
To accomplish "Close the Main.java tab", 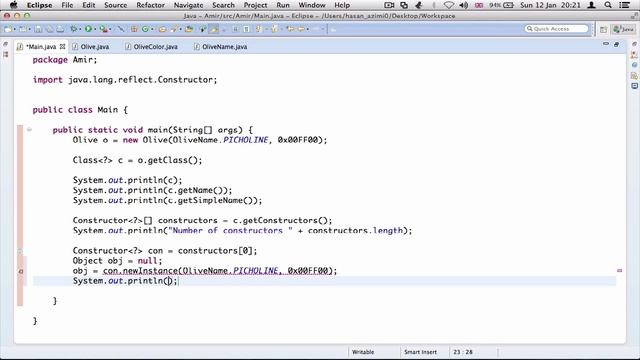I will (62, 47).
